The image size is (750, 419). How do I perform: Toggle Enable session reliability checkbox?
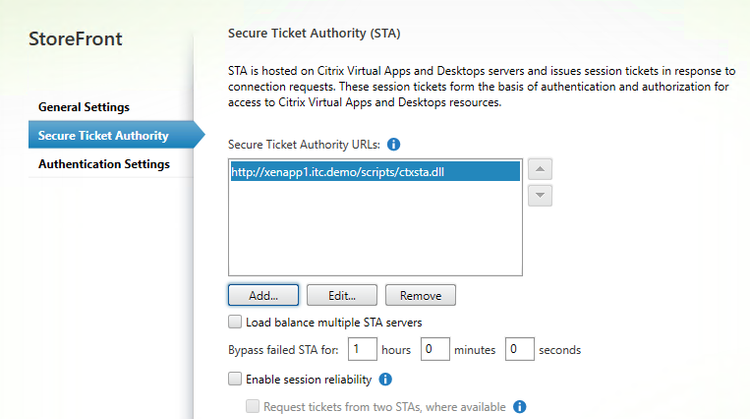coord(235,379)
